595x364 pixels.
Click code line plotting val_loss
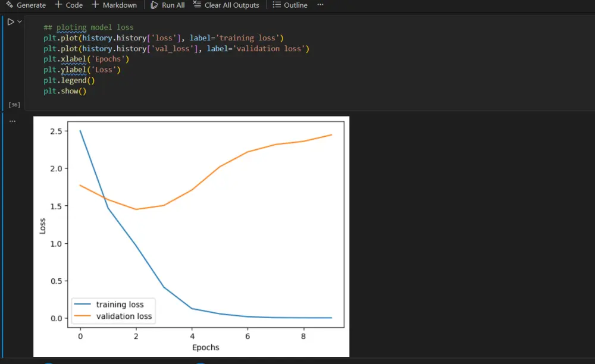pyautogui.click(x=177, y=49)
